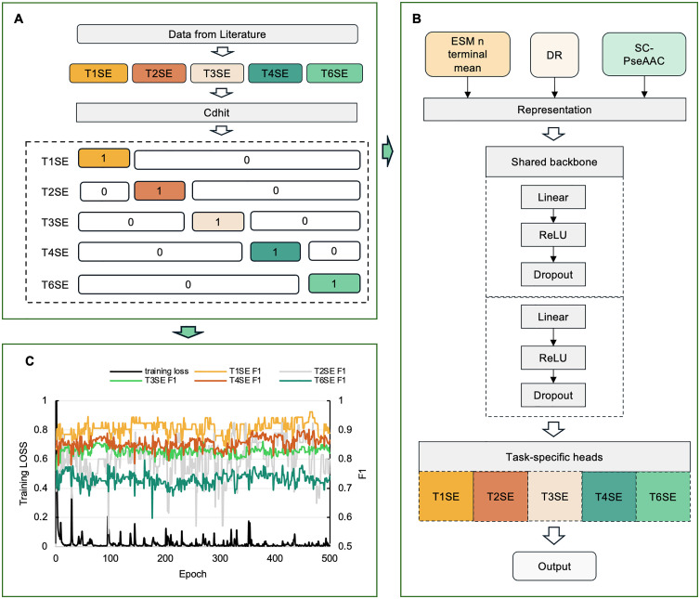Click the ESM n terminal mean box
This screenshot has height=599, width=700.
(467, 54)
